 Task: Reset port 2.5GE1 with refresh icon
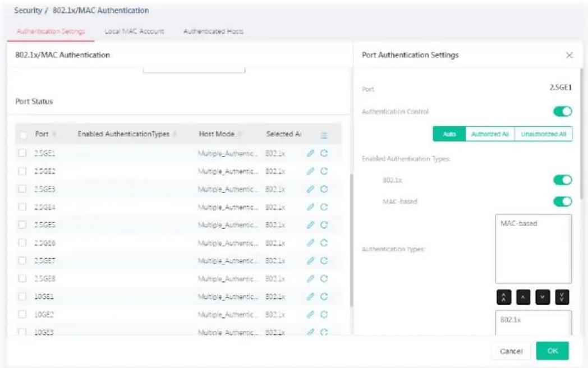[x=324, y=153]
